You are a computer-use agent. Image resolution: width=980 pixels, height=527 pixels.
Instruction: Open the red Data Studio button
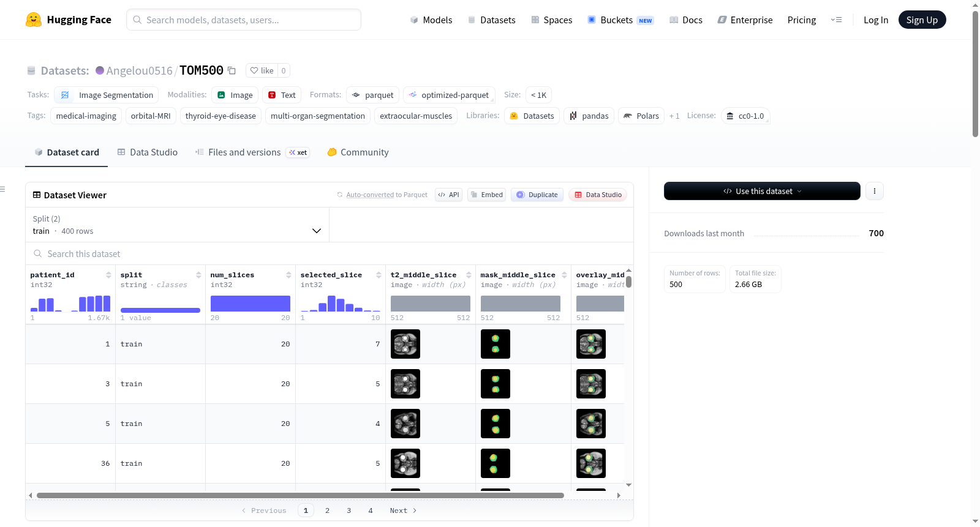coord(598,195)
